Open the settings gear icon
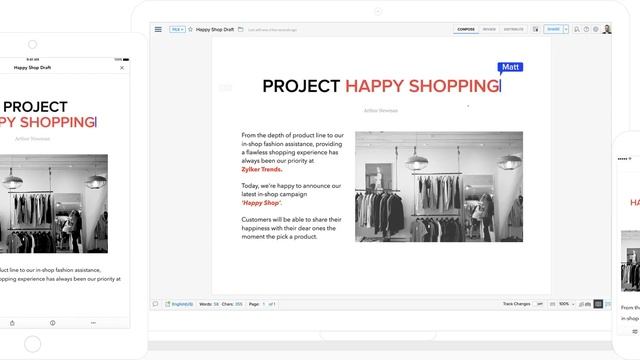The height and width of the screenshot is (360, 640). (596, 29)
